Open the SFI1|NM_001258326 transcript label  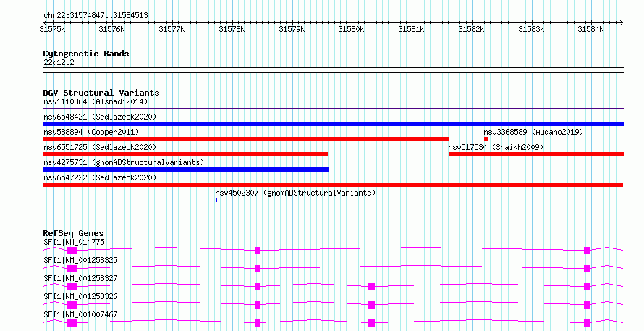point(80,296)
